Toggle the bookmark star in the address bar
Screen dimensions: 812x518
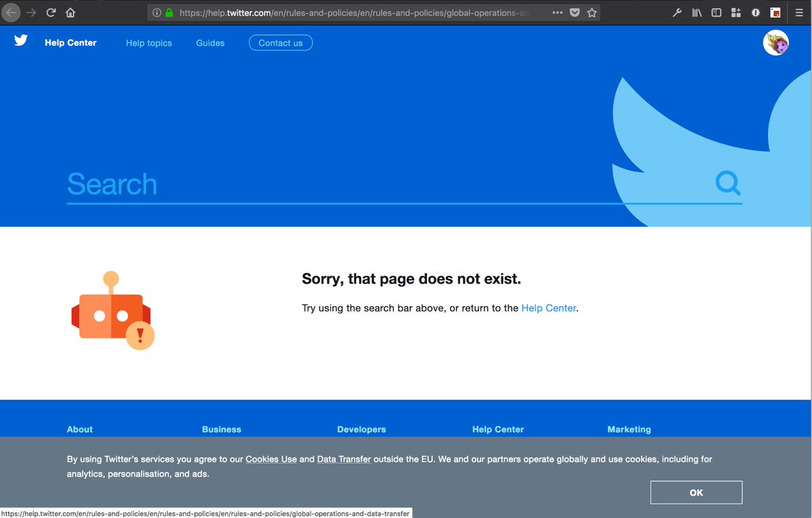(592, 12)
